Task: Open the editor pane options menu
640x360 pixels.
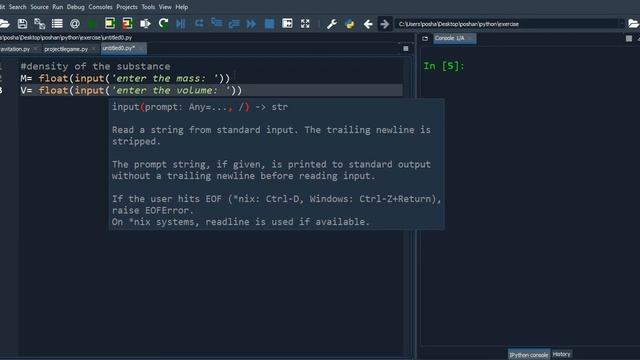Action: pyautogui.click(x=406, y=49)
